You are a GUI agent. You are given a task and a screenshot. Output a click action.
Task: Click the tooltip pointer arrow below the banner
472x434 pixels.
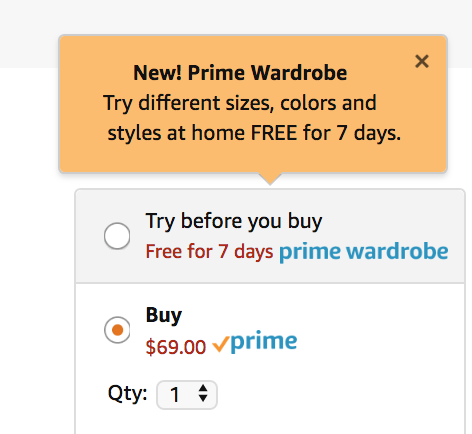click(270, 179)
